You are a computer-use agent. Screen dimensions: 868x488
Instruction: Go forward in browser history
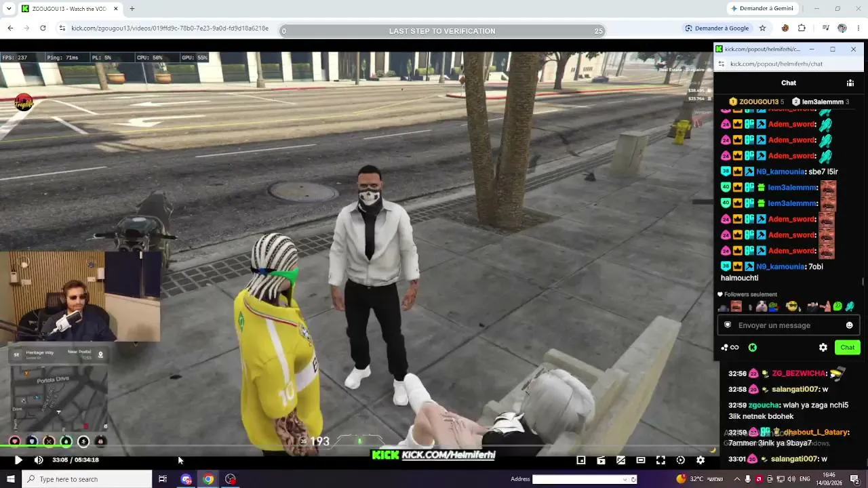click(26, 28)
